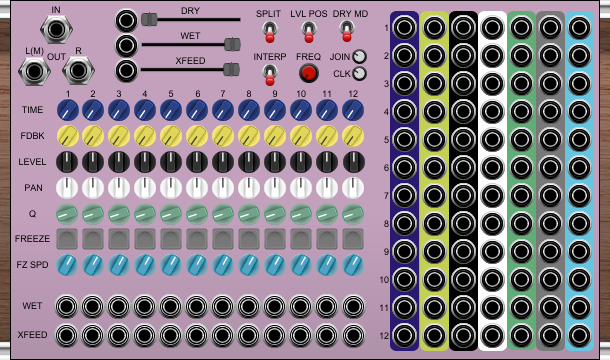Flip the INTERP toggle switch
Image resolution: width=610 pixels, height=360 pixels.
click(270, 75)
